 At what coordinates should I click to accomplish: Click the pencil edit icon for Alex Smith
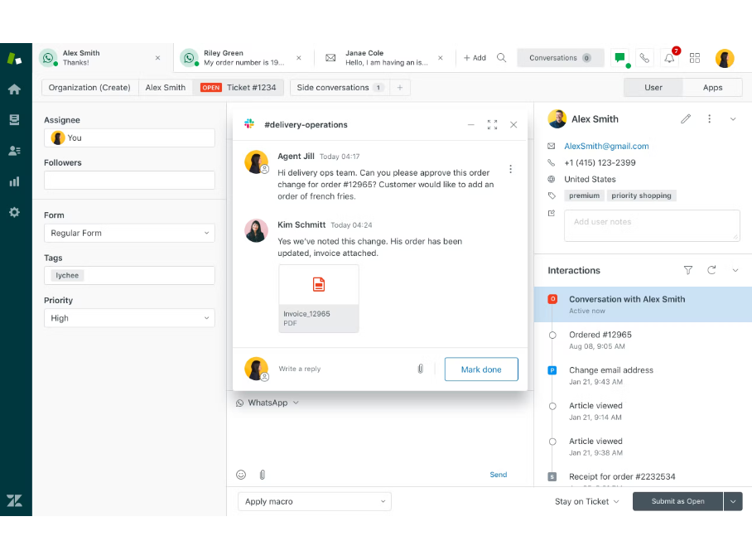click(686, 119)
